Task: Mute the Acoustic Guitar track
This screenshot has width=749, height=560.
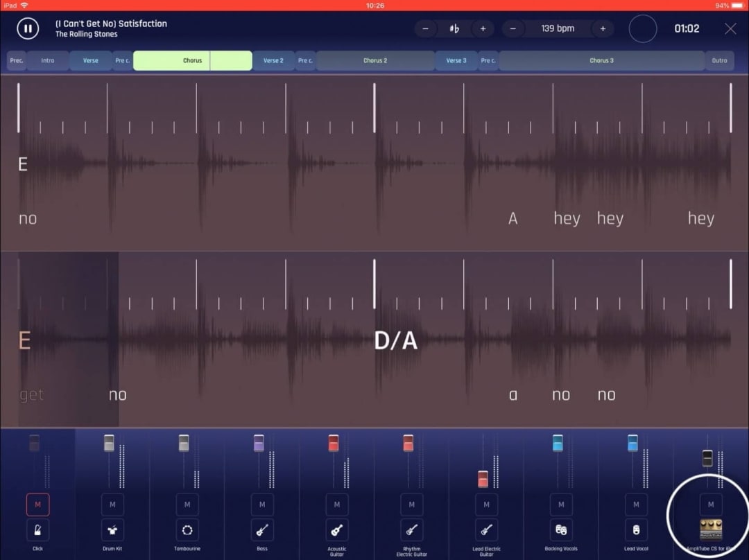Action: pyautogui.click(x=337, y=505)
